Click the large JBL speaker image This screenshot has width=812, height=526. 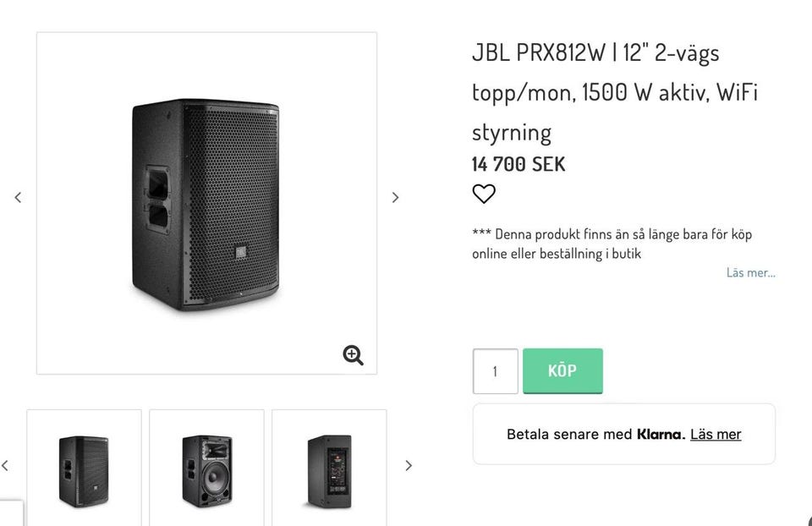click(x=206, y=203)
